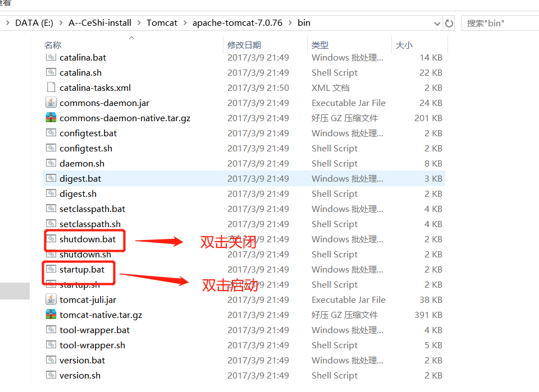This screenshot has width=539, height=392.
Task: Click the version.sh file icon
Action: (51, 375)
